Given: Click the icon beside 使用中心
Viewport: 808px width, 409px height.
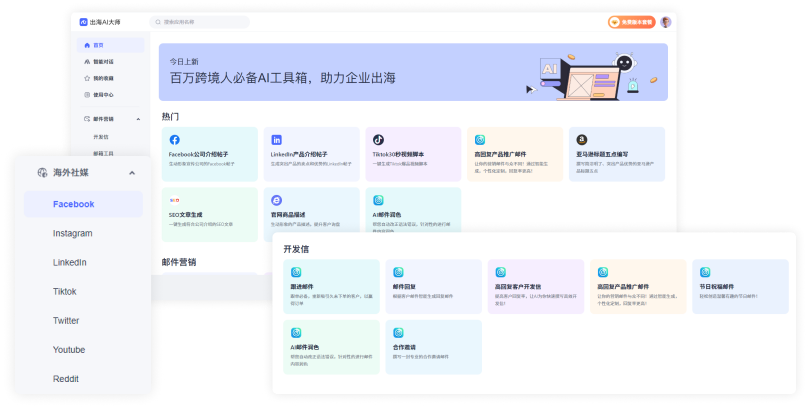Looking at the screenshot, I should click(x=87, y=95).
